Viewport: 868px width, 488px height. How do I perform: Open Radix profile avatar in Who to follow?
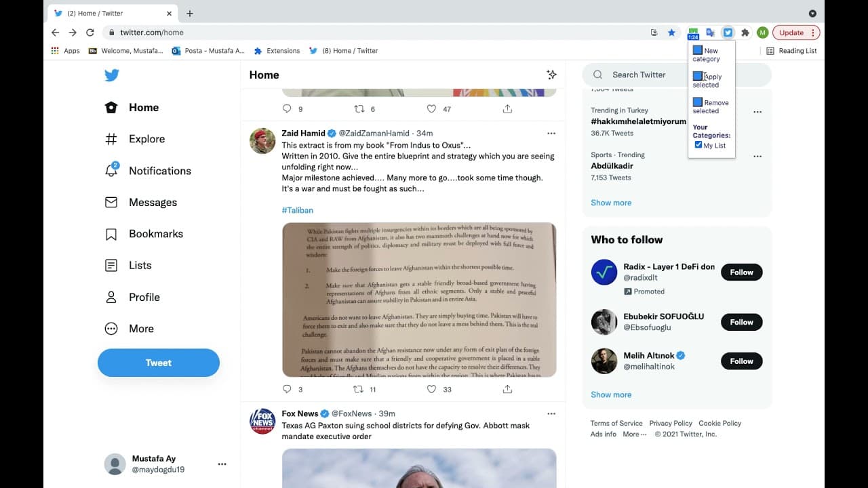(x=604, y=272)
